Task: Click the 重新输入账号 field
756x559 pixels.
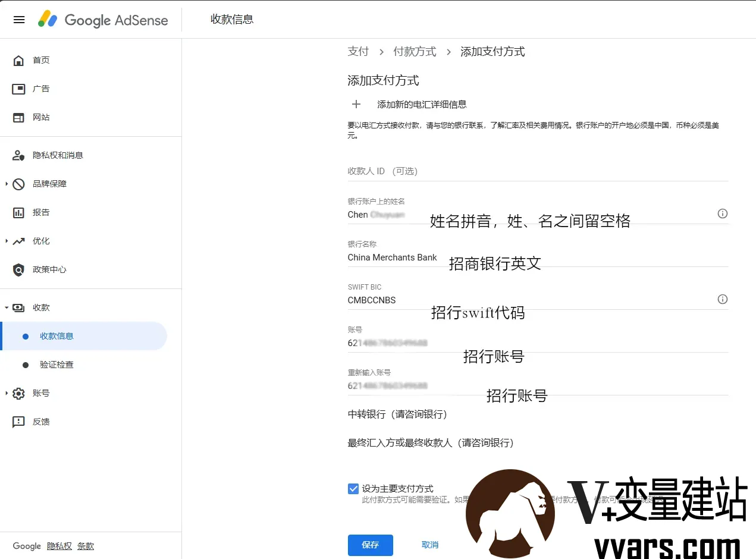Action: pos(538,382)
